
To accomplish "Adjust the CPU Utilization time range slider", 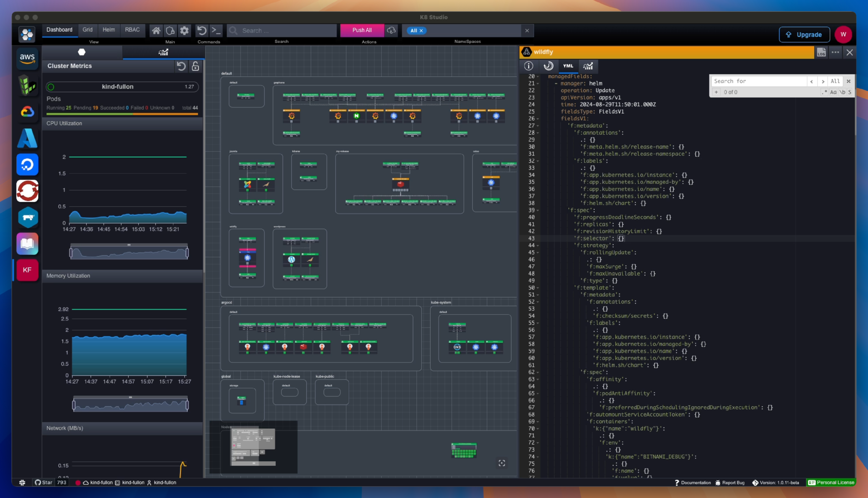I will click(129, 253).
